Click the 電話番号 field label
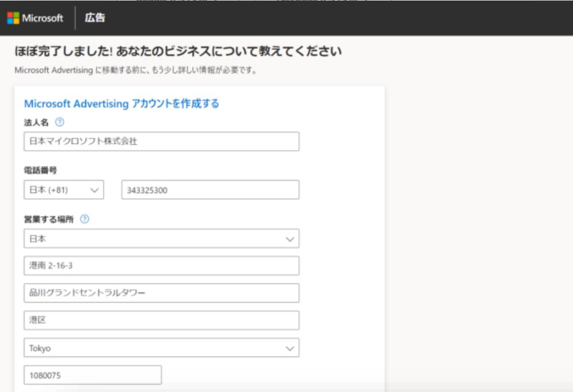 tap(40, 170)
